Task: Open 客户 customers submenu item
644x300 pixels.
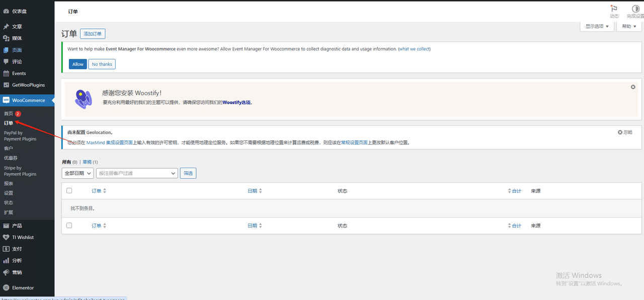Action: pos(9,148)
